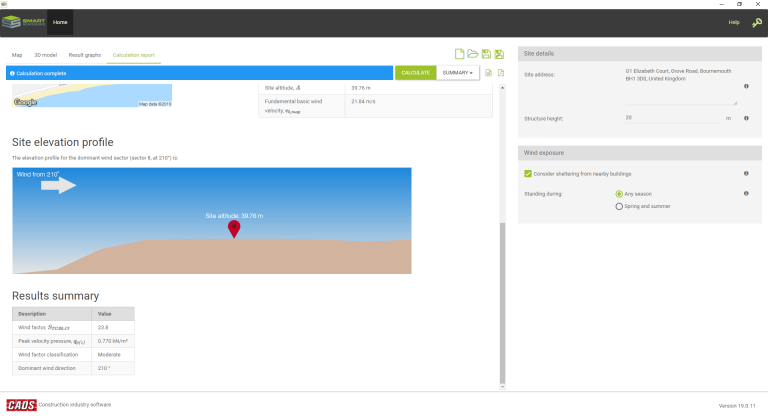
Task: Click the Save floppy disk icon
Action: click(x=486, y=55)
